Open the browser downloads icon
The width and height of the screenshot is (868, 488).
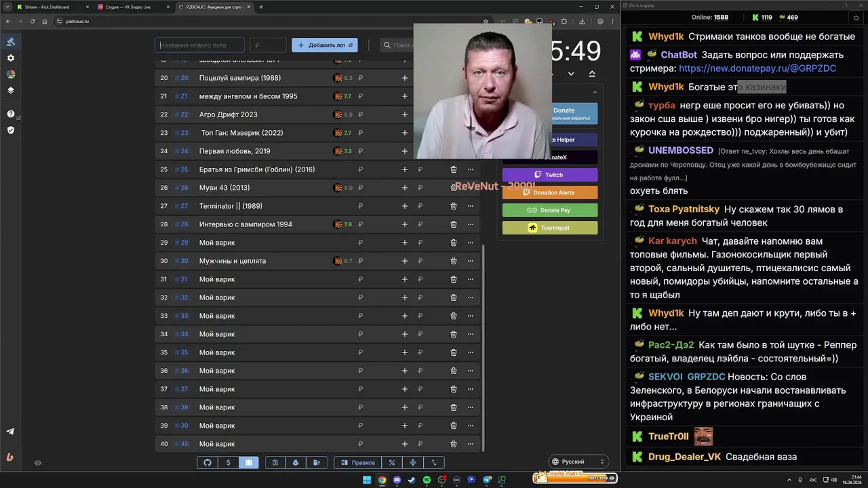point(582,21)
